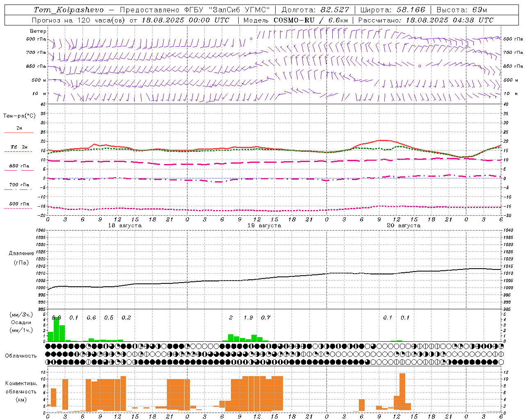Select the Облачность panel label
The height and width of the screenshot is (420, 525).
pos(21,356)
